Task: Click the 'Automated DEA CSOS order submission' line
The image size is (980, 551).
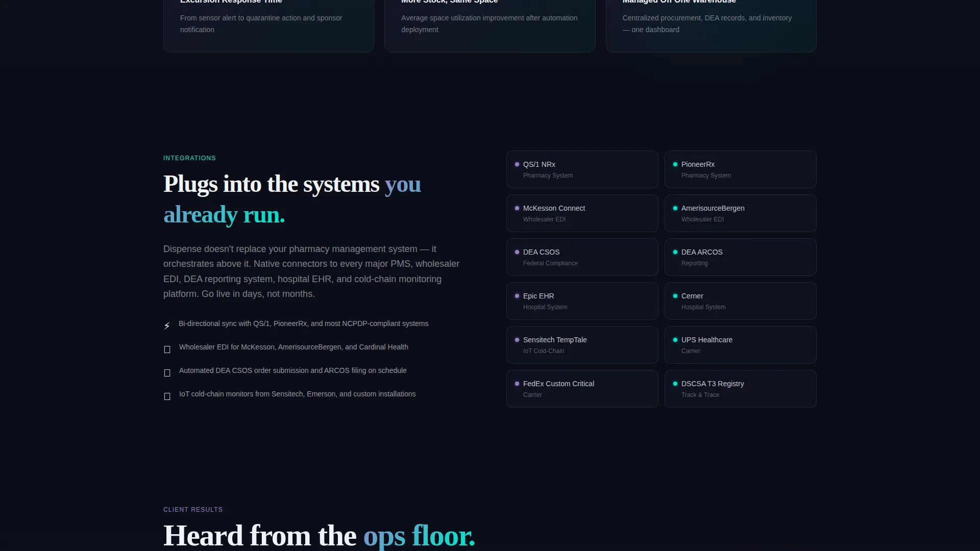Action: pos(292,370)
